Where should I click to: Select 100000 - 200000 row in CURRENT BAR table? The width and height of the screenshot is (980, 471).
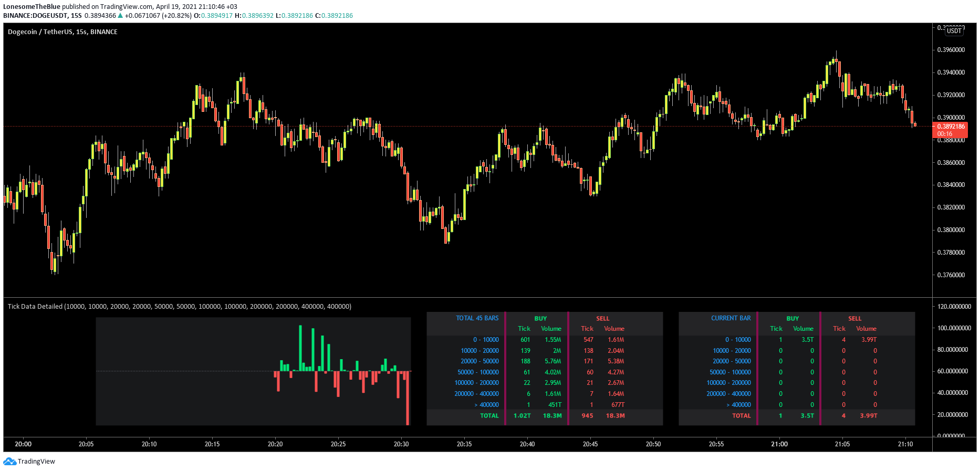(x=797, y=383)
